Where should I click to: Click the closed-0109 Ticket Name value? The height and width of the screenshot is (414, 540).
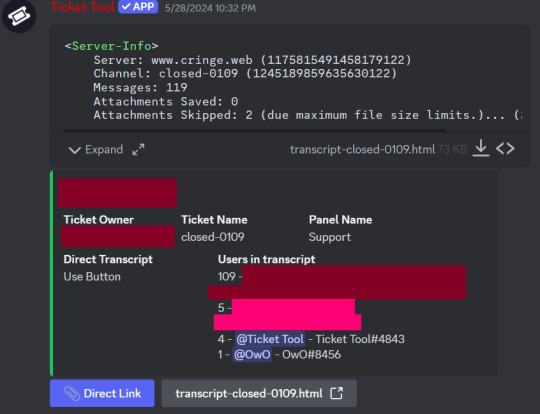point(213,237)
